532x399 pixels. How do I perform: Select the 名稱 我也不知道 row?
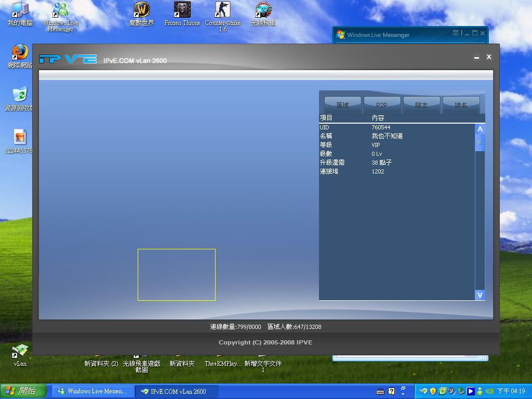pos(396,136)
